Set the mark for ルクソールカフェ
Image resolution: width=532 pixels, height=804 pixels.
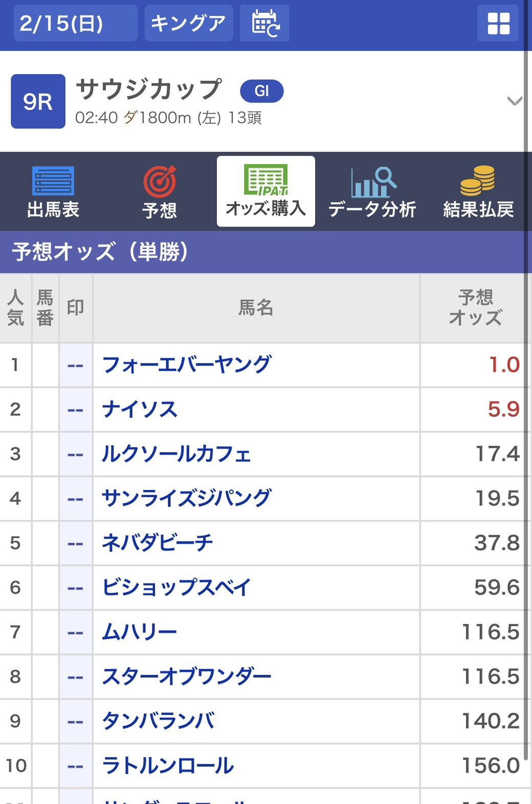point(76,454)
